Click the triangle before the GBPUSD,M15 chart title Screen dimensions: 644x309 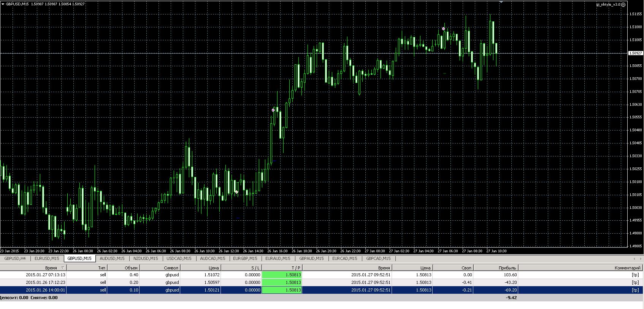point(3,4)
